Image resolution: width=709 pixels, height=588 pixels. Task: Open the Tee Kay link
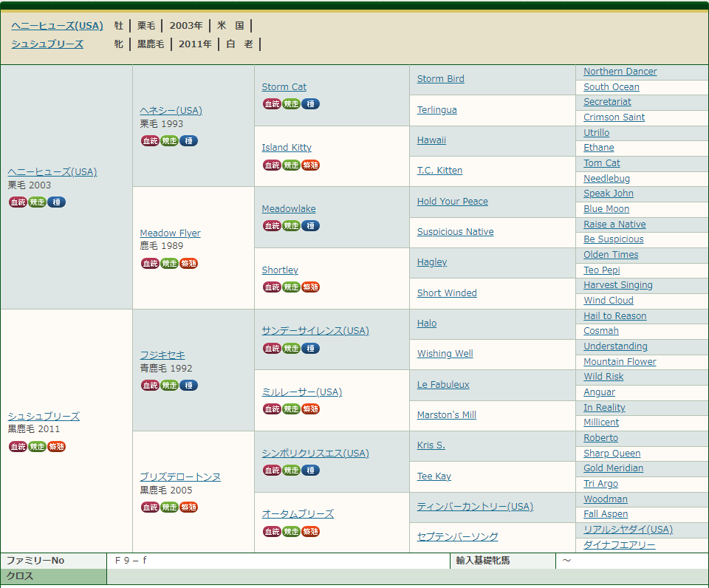click(434, 476)
